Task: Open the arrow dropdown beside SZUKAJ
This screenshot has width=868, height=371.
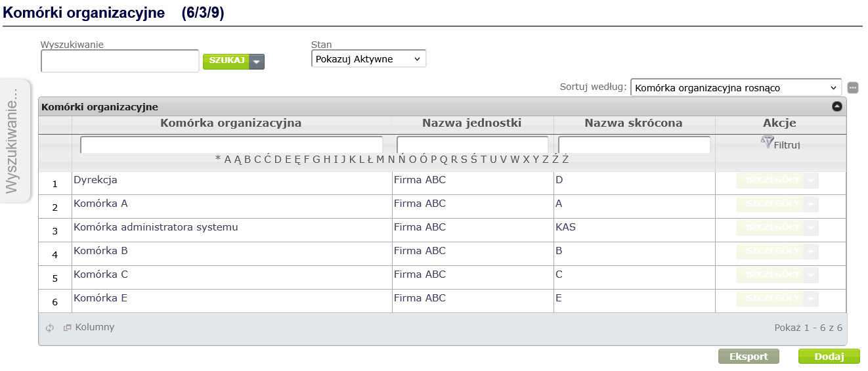Action: point(257,61)
